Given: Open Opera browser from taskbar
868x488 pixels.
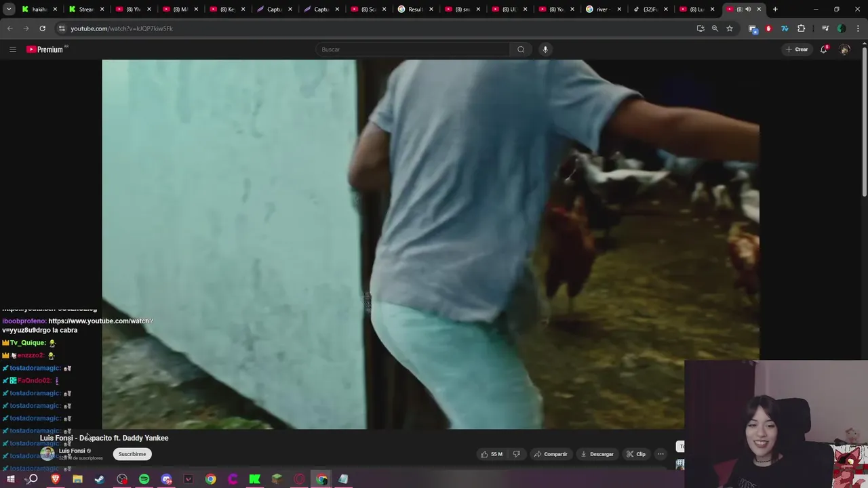Looking at the screenshot, I should tap(299, 479).
